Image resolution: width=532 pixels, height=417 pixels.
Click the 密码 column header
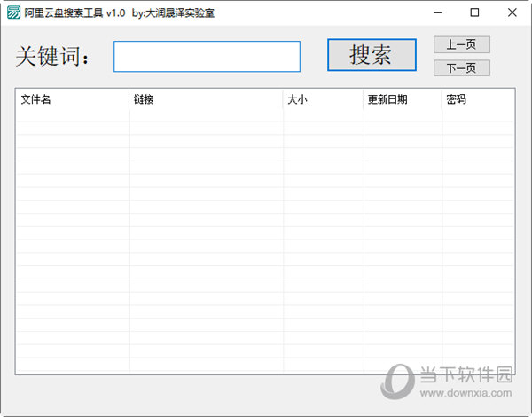(x=478, y=99)
